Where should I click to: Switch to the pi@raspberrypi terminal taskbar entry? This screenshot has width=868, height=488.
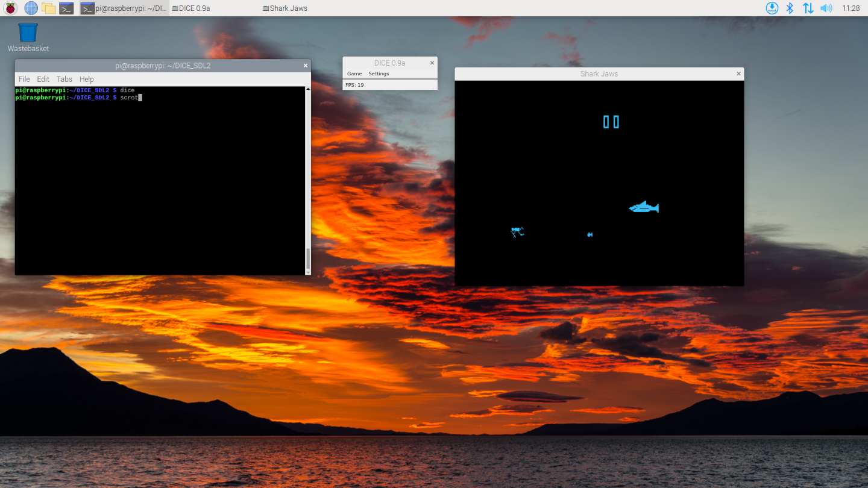124,8
